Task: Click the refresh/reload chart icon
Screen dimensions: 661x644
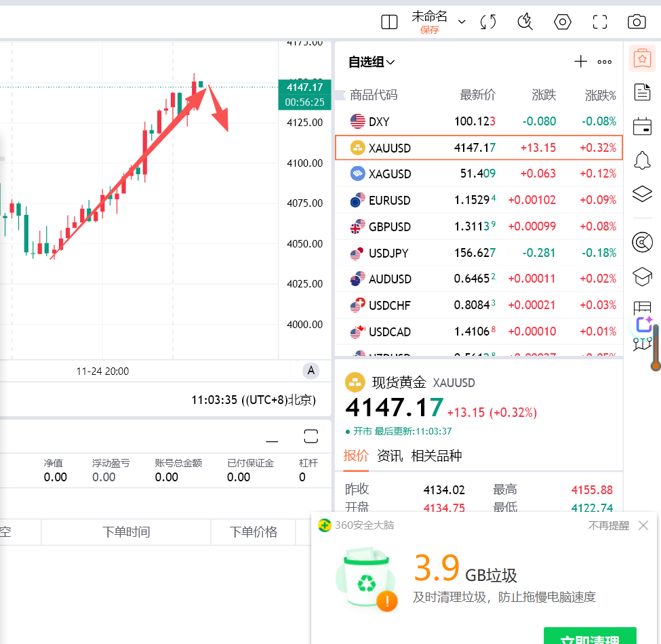Action: (x=487, y=22)
